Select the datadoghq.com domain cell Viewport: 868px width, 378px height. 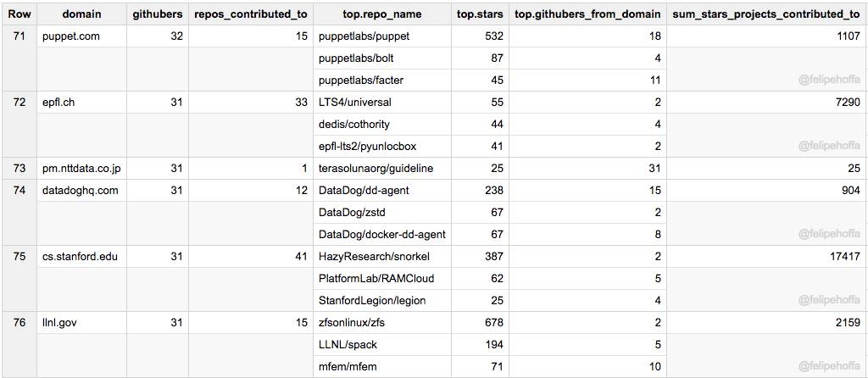pyautogui.click(x=81, y=191)
